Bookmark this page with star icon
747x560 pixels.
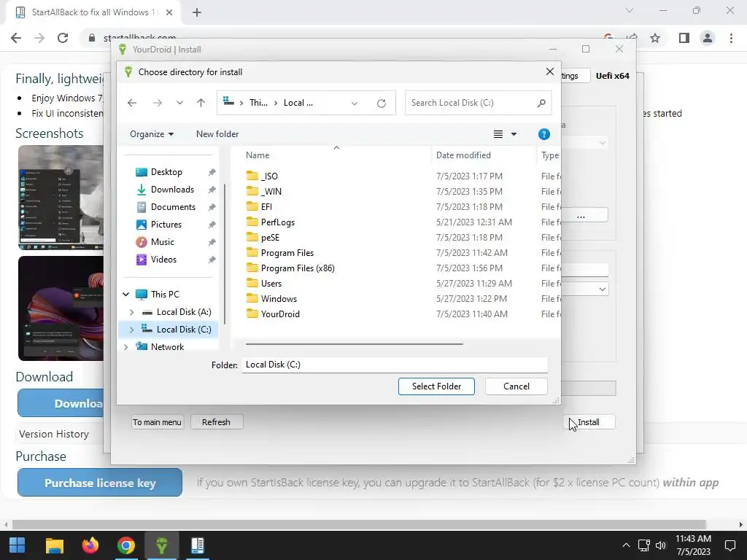pos(655,38)
